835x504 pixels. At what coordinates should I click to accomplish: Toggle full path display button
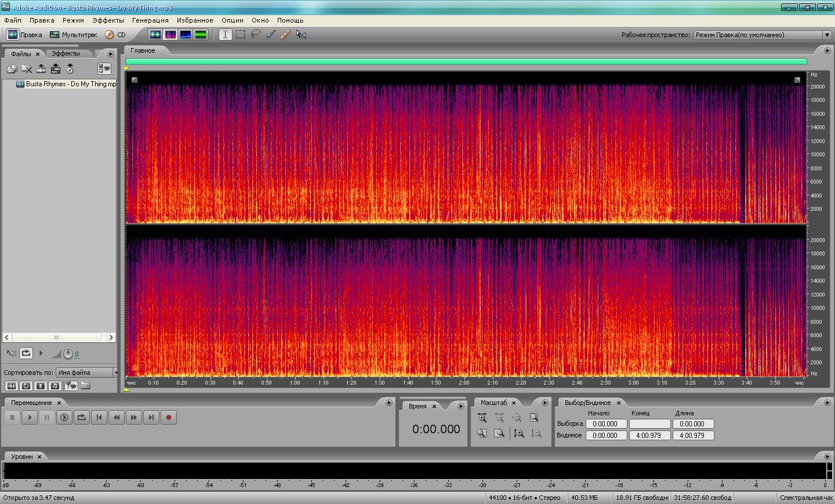pyautogui.click(x=85, y=386)
